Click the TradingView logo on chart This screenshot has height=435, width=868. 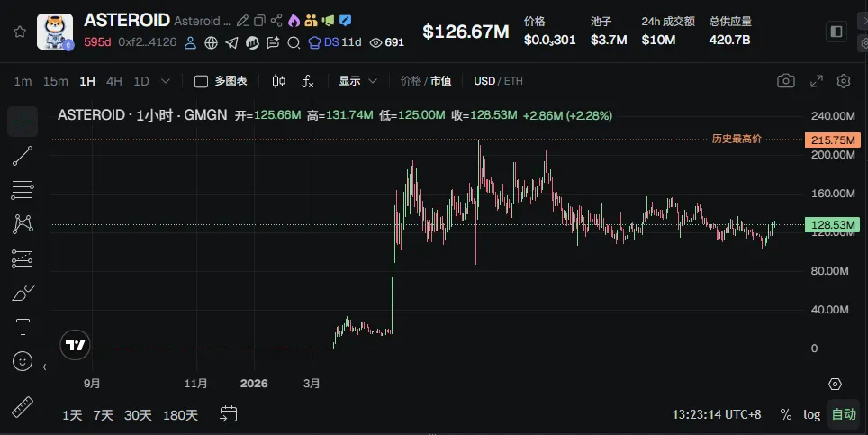point(75,345)
